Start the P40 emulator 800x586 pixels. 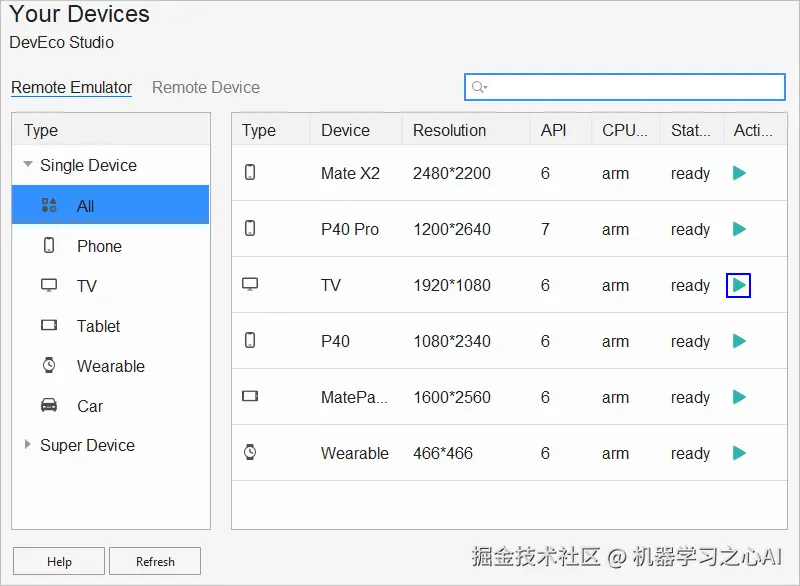click(739, 341)
